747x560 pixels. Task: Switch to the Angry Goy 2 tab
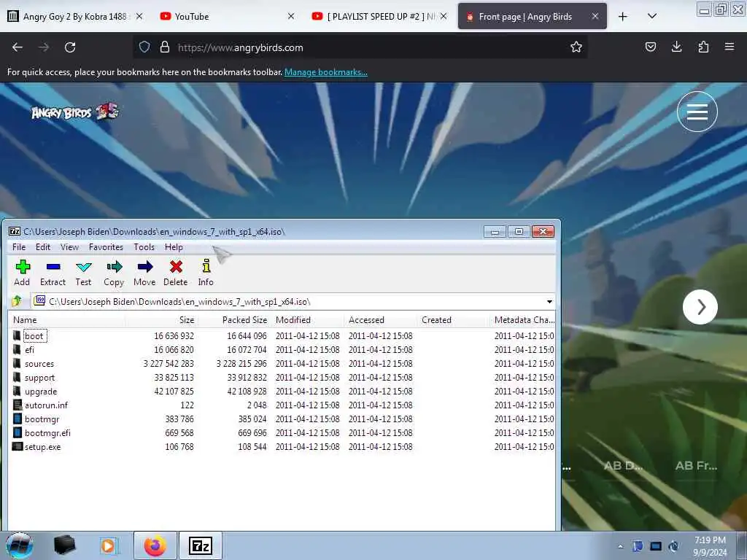point(75,16)
